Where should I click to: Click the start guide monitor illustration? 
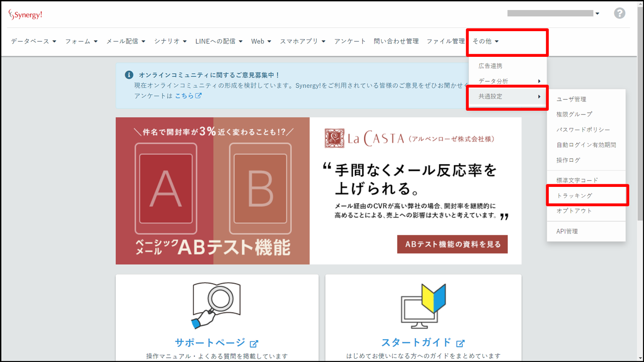pyautogui.click(x=423, y=306)
